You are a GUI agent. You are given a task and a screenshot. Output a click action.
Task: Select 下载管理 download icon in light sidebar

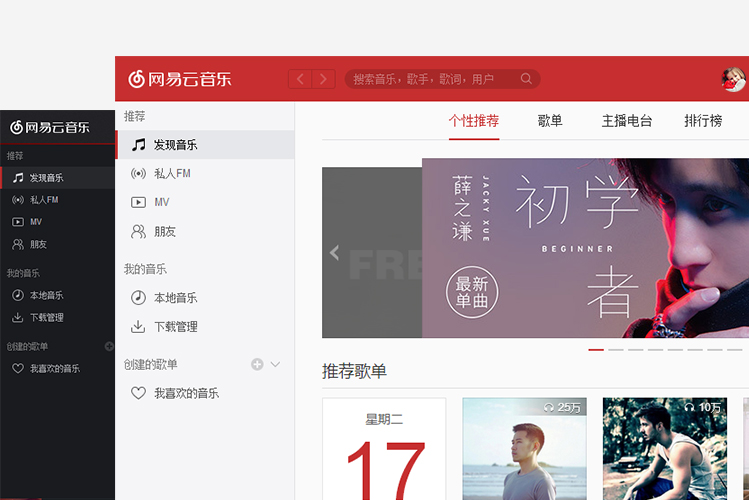coord(138,327)
